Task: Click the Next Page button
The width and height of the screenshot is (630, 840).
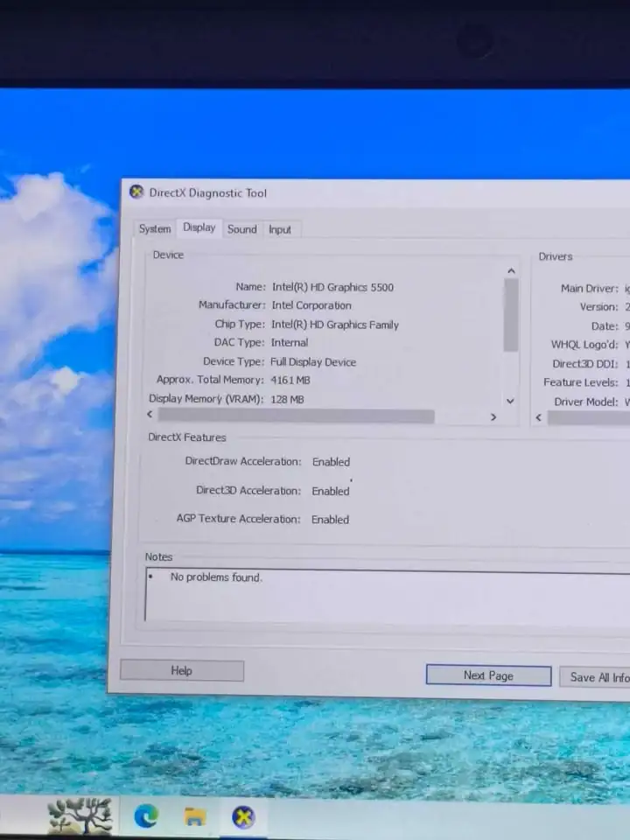Action: (x=488, y=675)
